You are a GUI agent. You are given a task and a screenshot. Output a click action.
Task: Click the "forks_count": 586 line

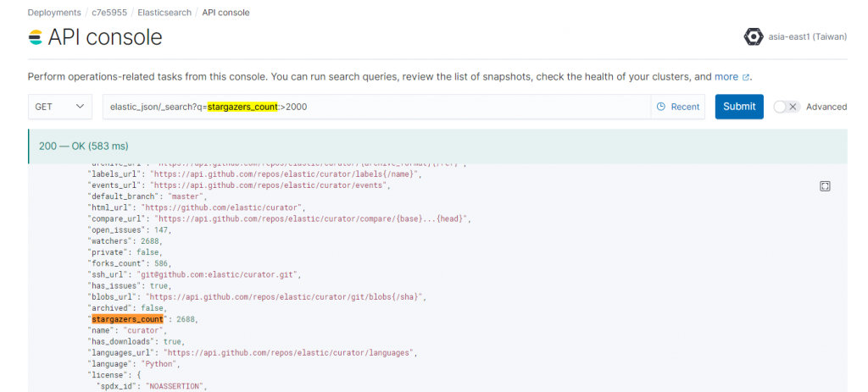(x=130, y=263)
